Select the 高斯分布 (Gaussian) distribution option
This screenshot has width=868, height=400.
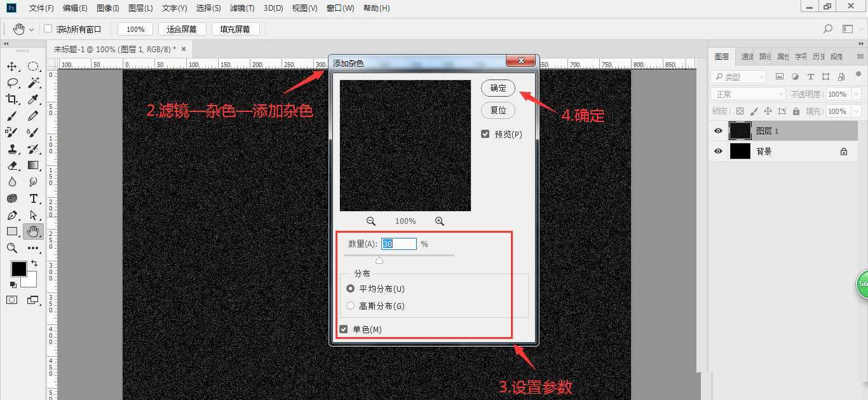tap(350, 305)
